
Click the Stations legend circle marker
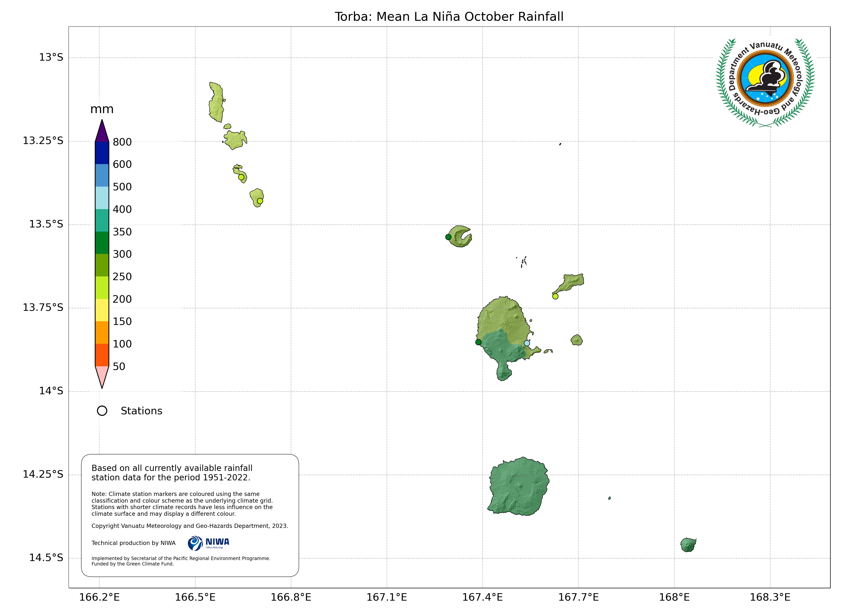pyautogui.click(x=102, y=411)
